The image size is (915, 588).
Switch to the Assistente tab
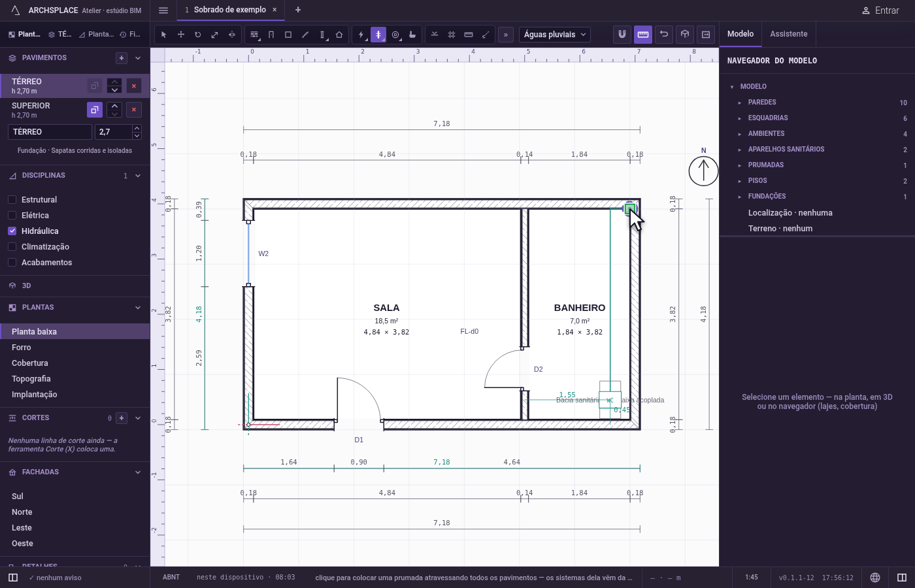pos(788,34)
